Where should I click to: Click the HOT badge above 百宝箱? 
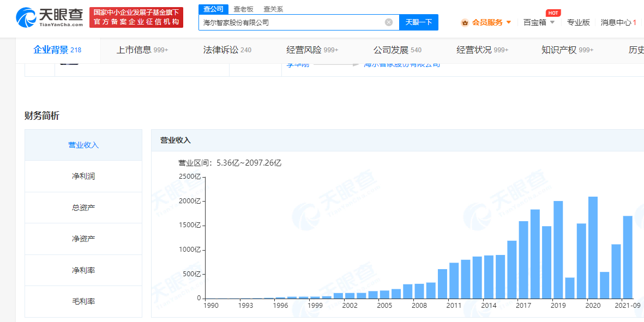pos(553,13)
